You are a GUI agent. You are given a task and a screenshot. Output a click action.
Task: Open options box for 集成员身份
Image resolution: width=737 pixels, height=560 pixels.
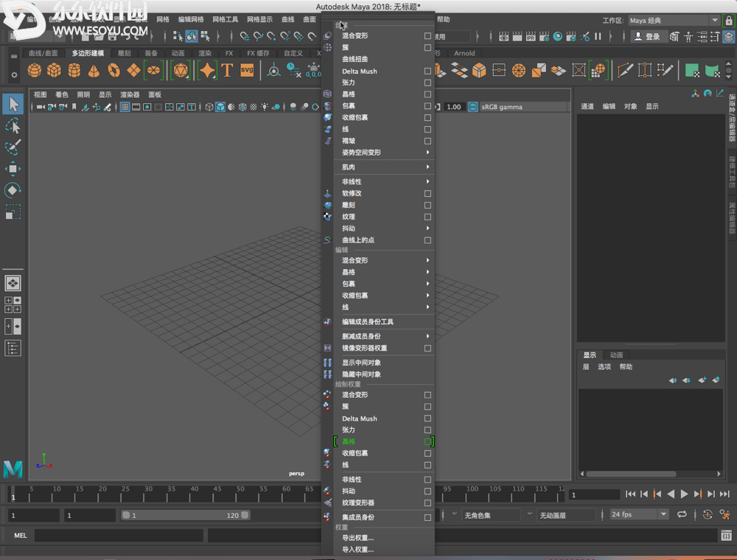(x=427, y=517)
